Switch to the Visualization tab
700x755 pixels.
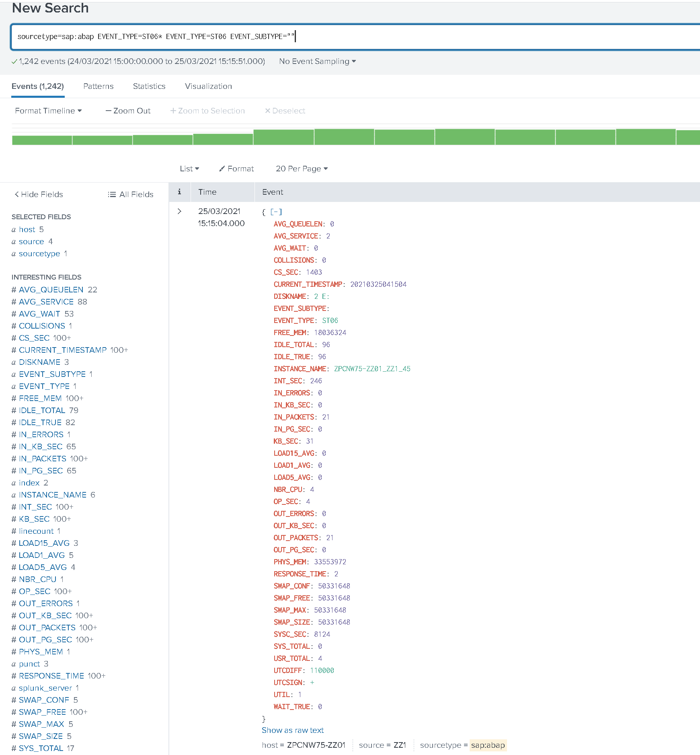(208, 86)
